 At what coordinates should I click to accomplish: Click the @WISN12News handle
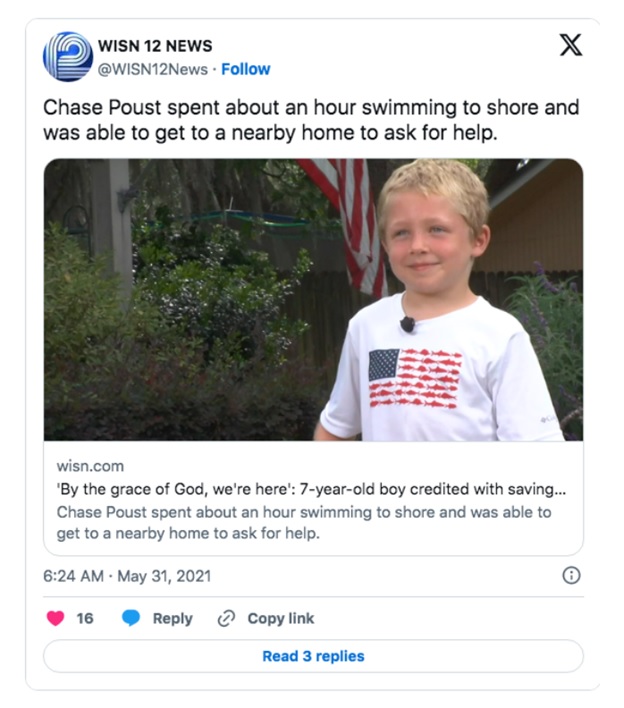(152, 69)
